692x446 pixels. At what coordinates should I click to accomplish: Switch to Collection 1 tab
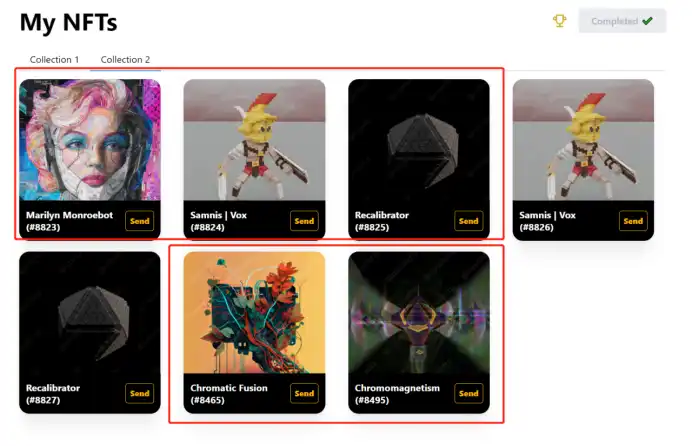coord(54,60)
